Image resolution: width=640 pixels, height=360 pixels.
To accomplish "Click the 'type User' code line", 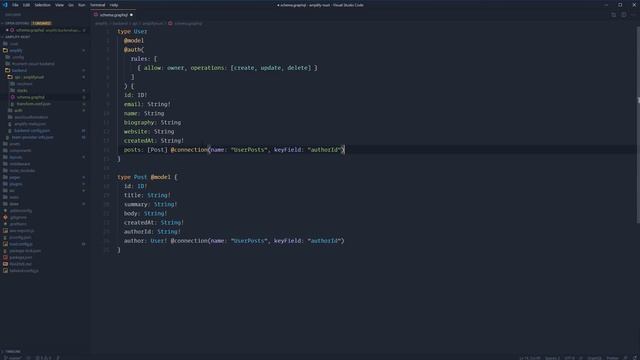I will [132, 31].
